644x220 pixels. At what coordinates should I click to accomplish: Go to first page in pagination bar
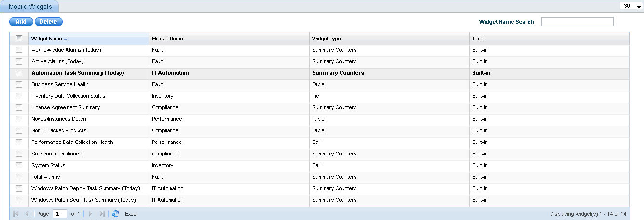coord(16,214)
